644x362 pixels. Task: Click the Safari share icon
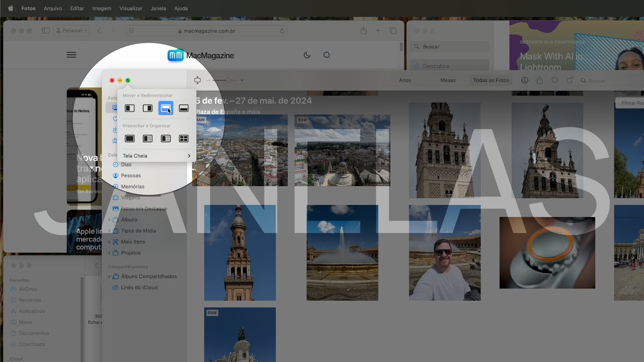(x=364, y=31)
